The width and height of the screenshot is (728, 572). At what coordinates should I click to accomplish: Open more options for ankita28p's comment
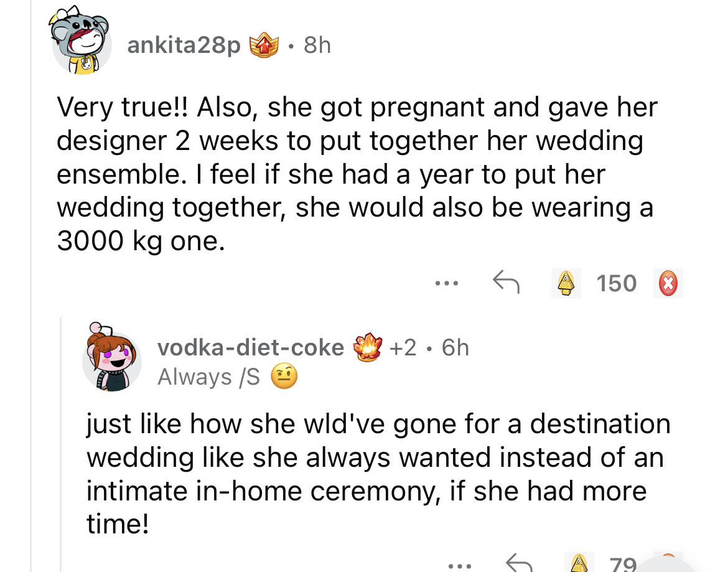tap(447, 283)
